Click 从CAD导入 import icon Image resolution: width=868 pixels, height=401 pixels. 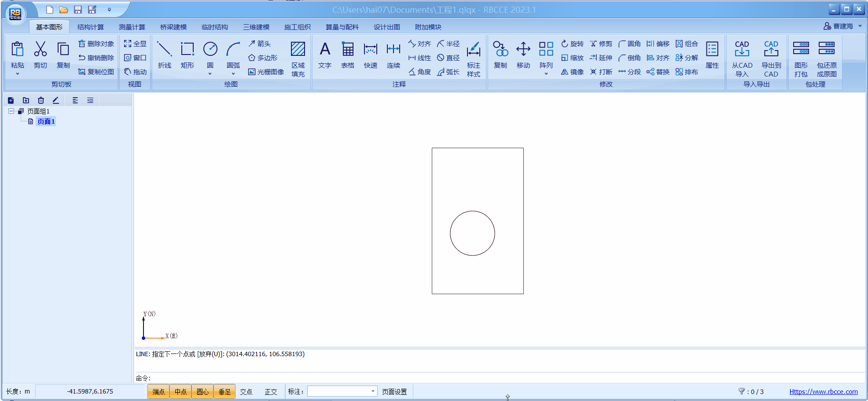point(742,58)
